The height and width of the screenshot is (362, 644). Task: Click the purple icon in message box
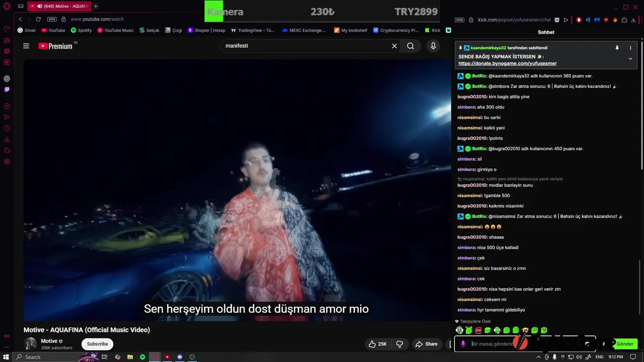[x=463, y=344]
